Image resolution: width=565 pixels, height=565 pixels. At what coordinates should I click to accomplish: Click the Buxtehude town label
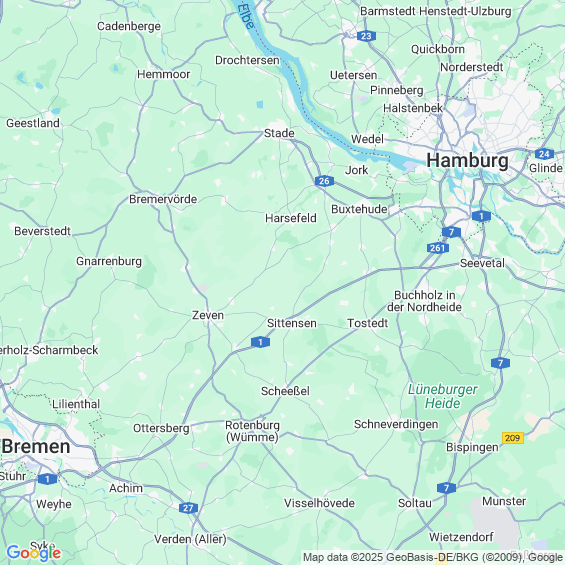pyautogui.click(x=359, y=209)
